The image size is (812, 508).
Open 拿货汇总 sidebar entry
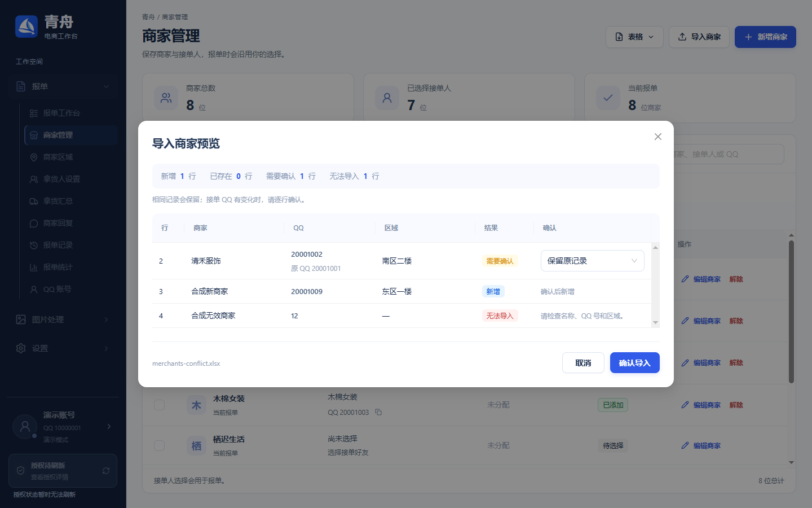71,201
